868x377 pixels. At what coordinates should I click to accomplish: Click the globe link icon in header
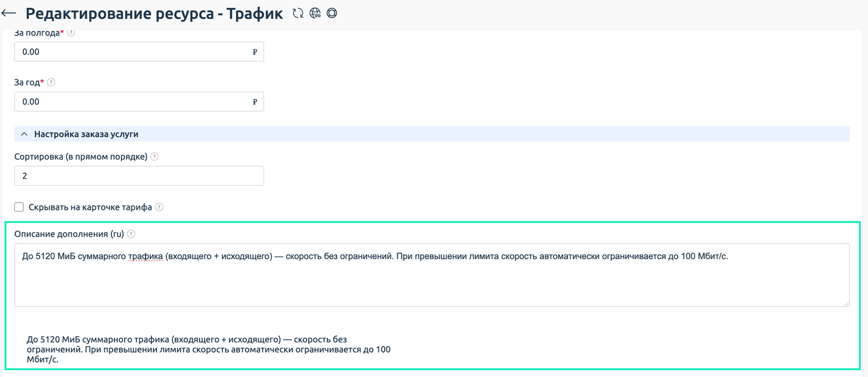315,13
